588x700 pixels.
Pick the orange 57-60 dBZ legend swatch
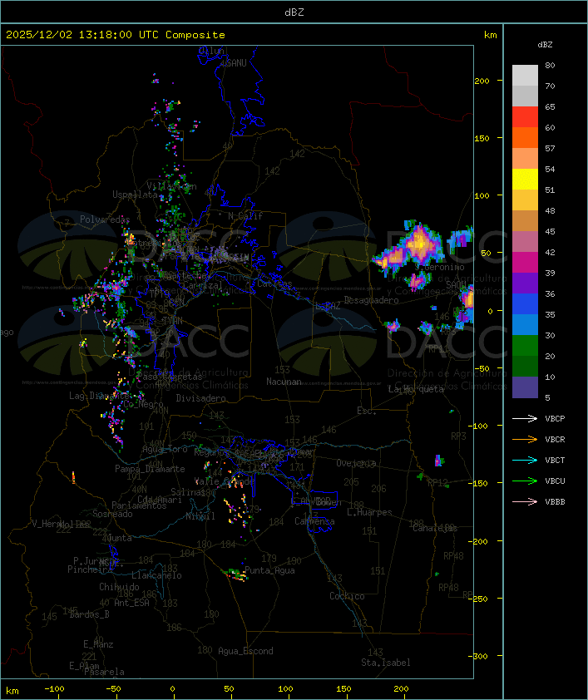525,137
